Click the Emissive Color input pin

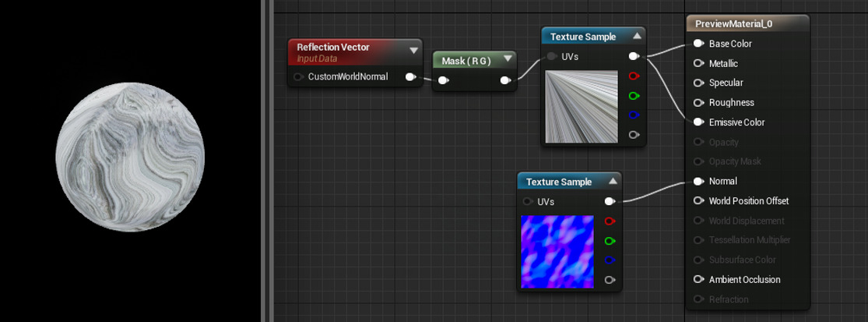[x=698, y=122]
